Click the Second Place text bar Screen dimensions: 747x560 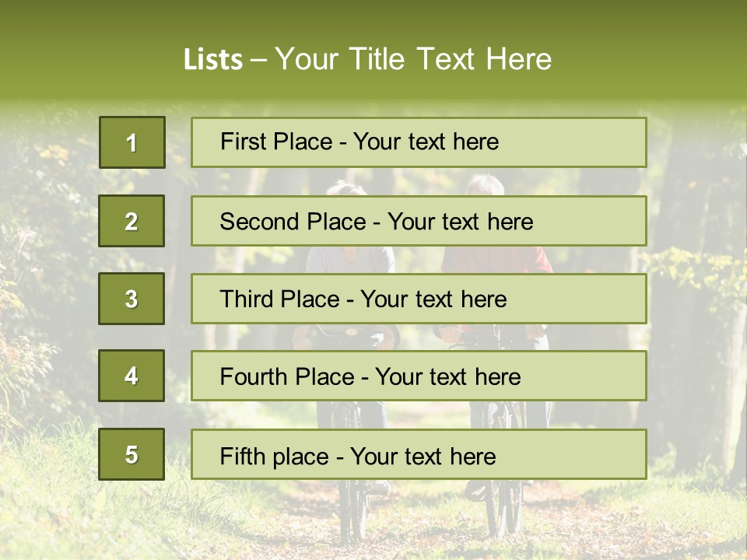click(x=419, y=221)
